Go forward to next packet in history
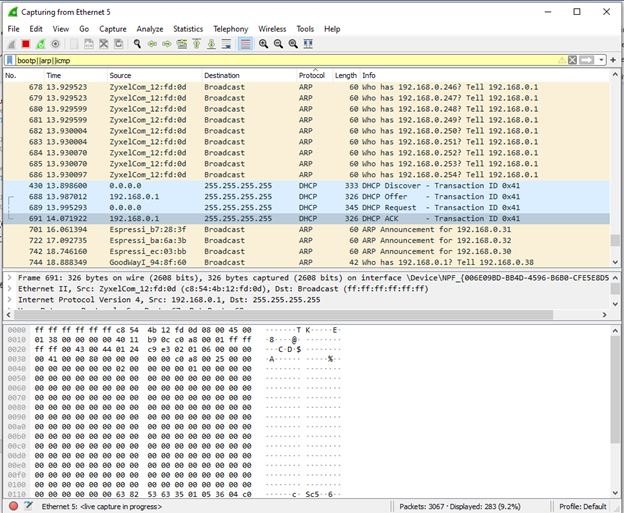The height and width of the screenshot is (513, 624). pos(167,44)
